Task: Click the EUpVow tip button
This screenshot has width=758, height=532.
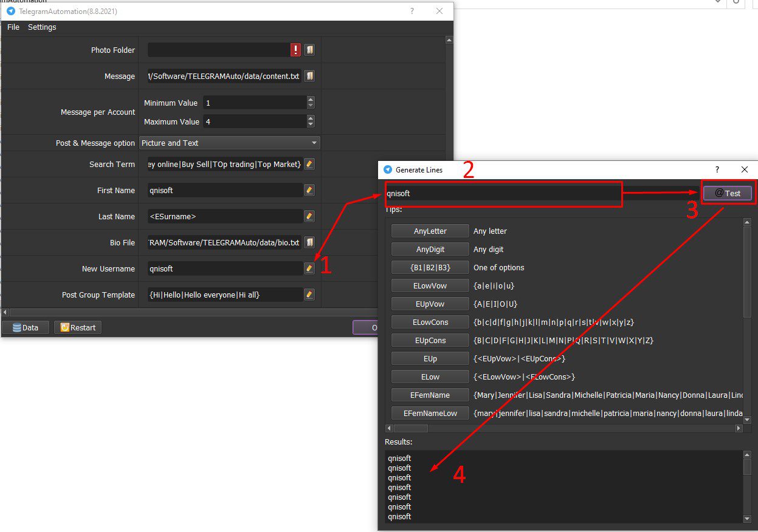Action: click(x=430, y=304)
